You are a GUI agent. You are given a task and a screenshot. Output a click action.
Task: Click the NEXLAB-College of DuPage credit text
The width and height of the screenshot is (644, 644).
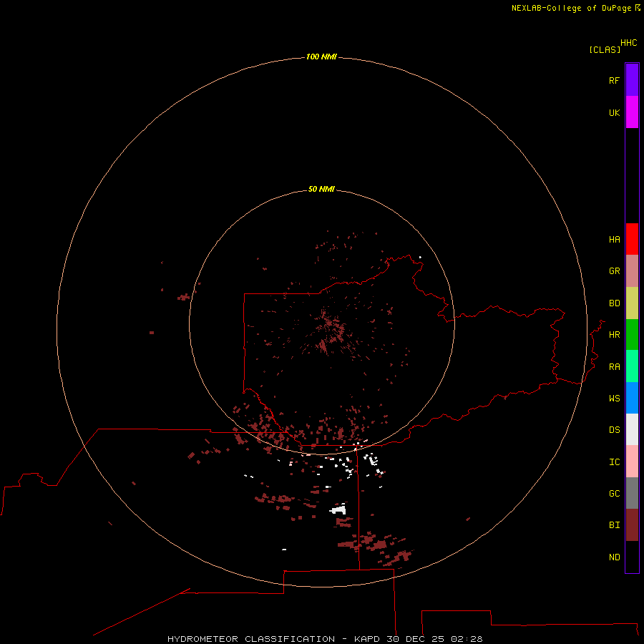pyautogui.click(x=571, y=8)
